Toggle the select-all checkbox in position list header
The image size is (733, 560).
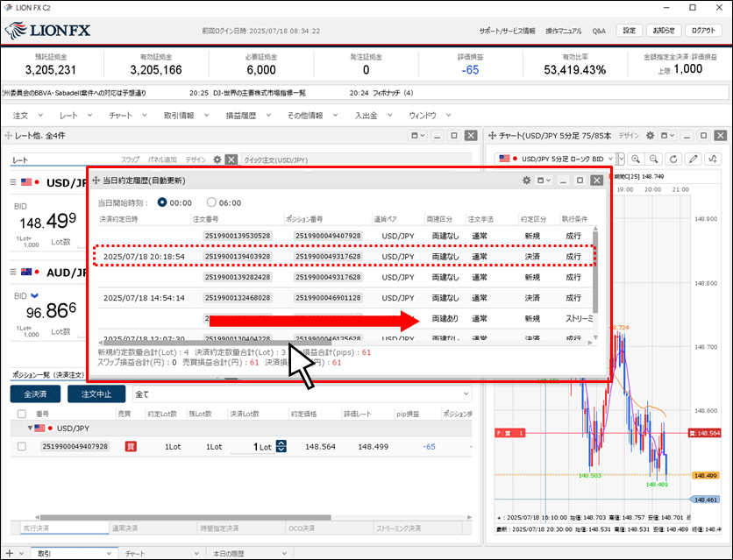pos(22,414)
